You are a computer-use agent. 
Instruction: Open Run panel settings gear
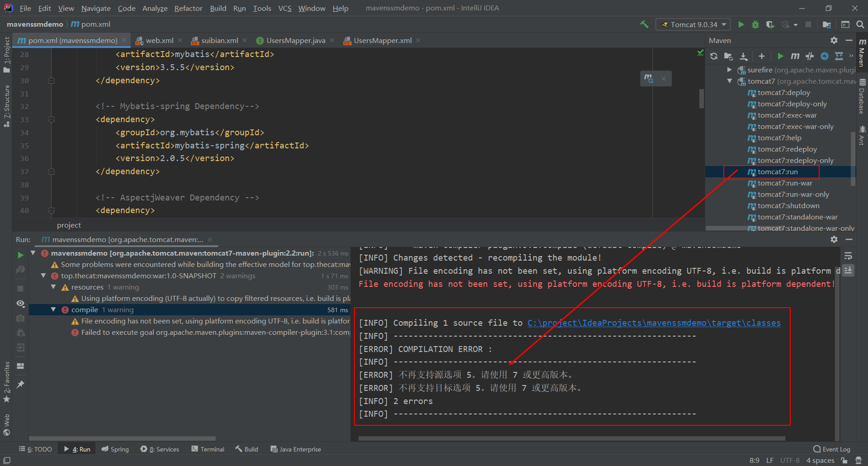(x=834, y=239)
